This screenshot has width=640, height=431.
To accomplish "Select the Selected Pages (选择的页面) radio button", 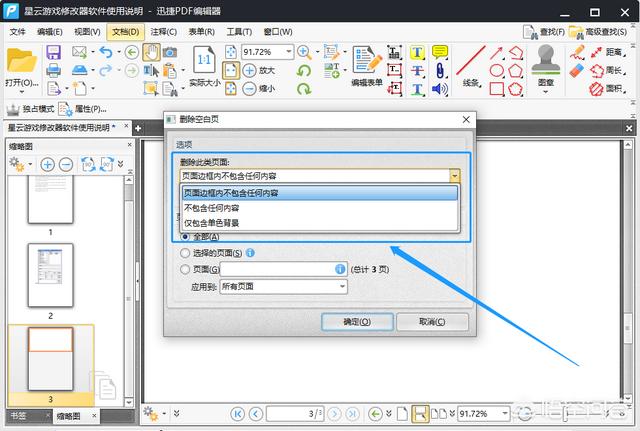I will (186, 253).
